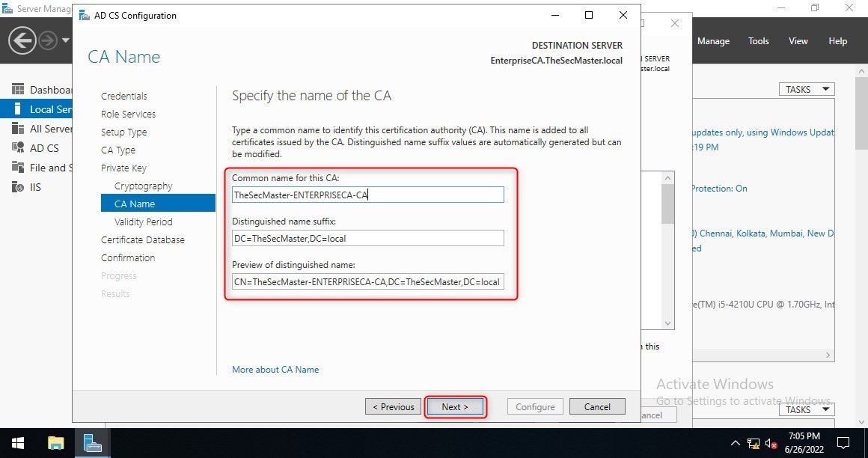Select the Local Server sidebar icon

click(x=18, y=109)
